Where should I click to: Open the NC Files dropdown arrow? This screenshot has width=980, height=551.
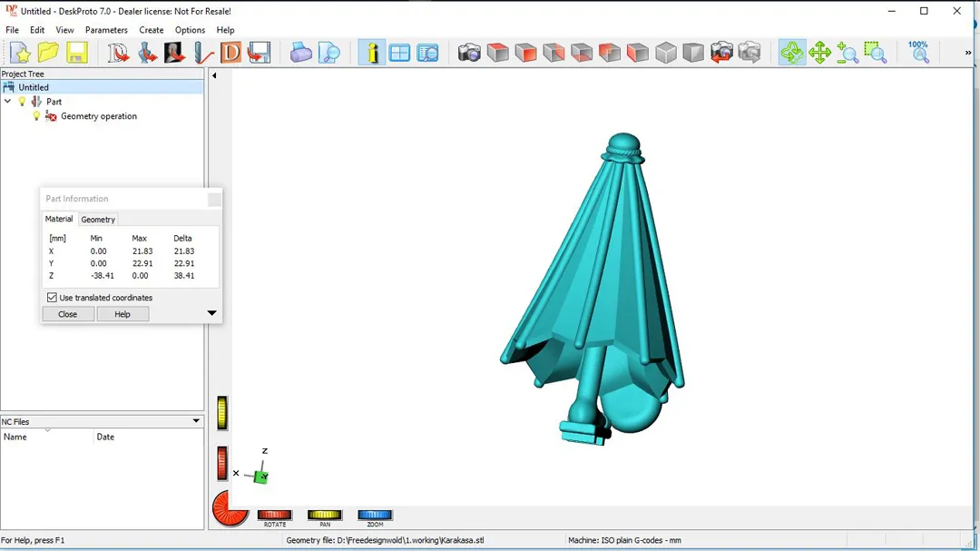196,421
